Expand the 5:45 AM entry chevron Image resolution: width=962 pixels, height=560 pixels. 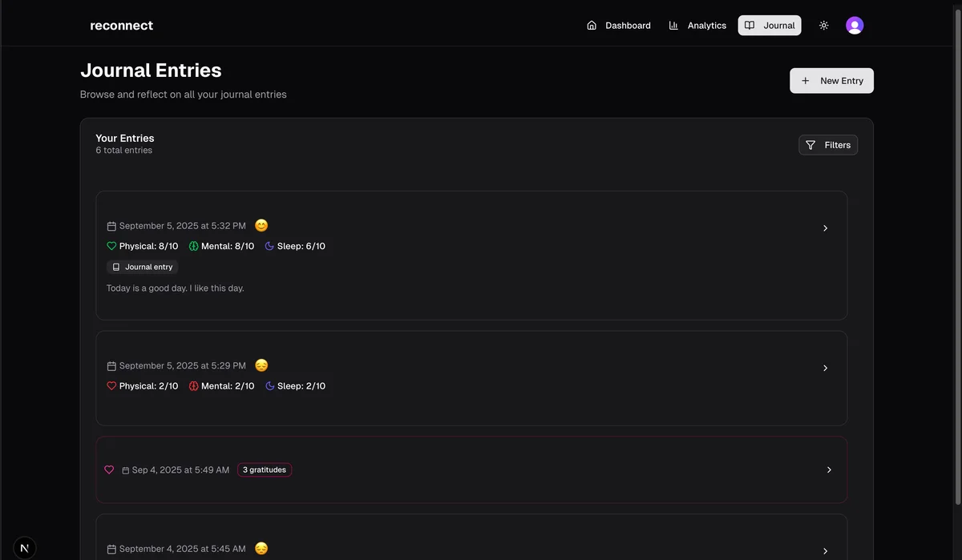[x=825, y=551]
